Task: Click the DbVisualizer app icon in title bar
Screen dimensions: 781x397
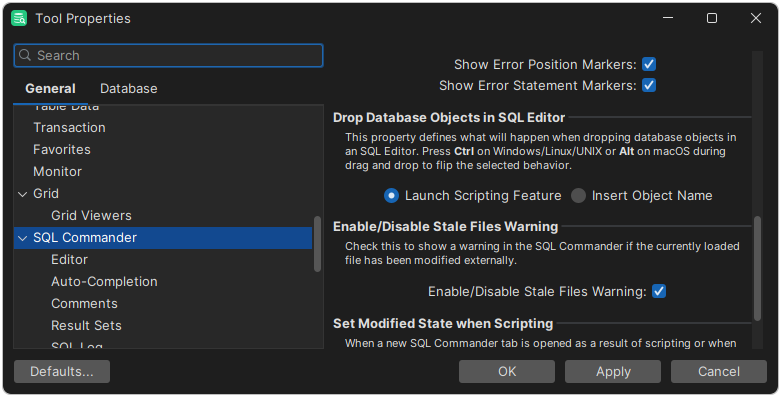Action: coord(19,18)
